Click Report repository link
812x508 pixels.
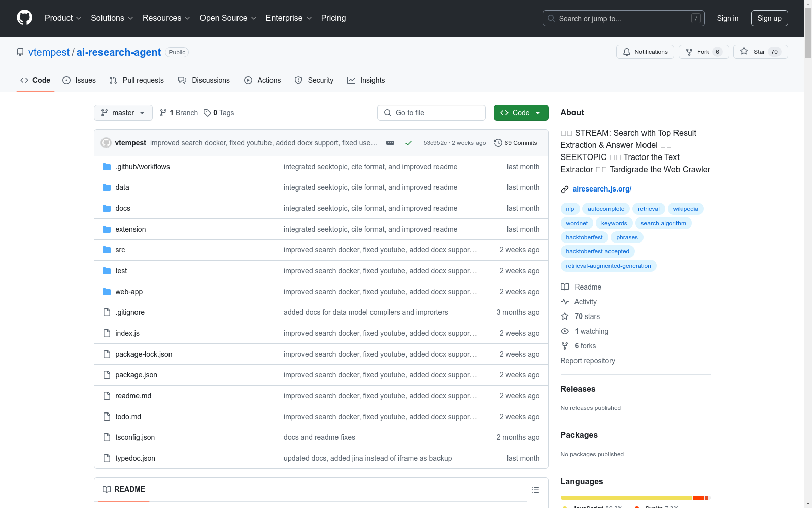[588, 361]
